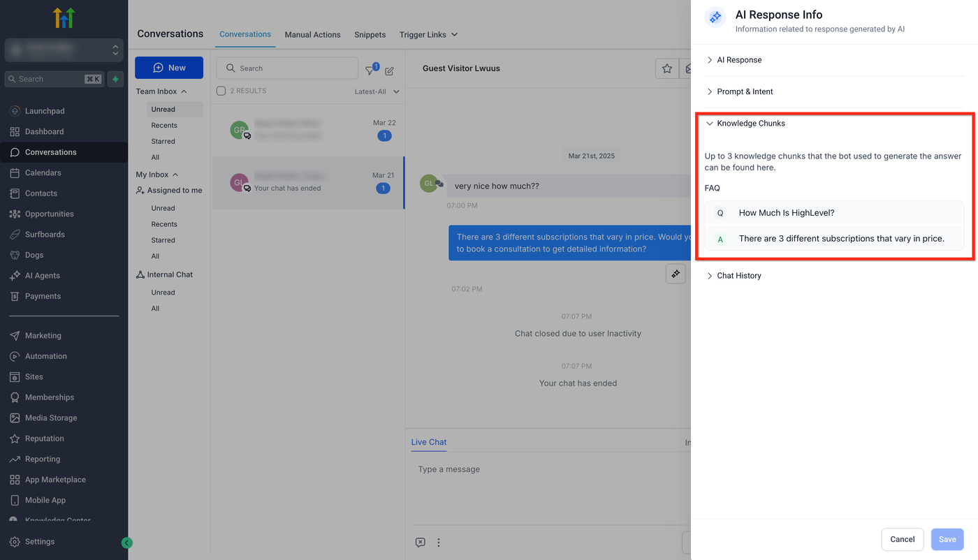Viewport: 978px width, 560px height.
Task: Click the Cancel button
Action: [x=902, y=539]
